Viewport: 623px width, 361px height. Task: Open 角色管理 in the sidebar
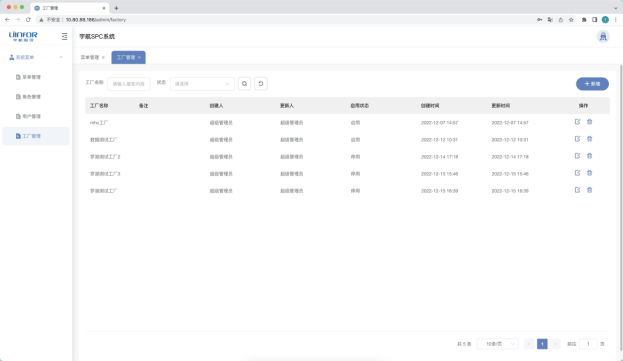coord(36,97)
